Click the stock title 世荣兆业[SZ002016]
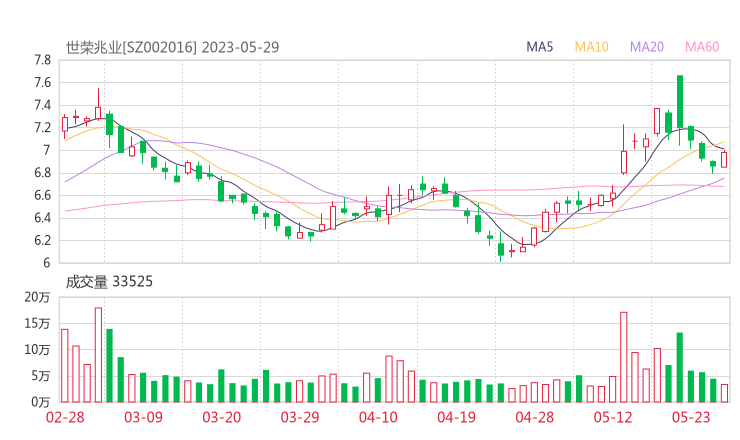The width and height of the screenshot is (740, 440). [x=131, y=47]
